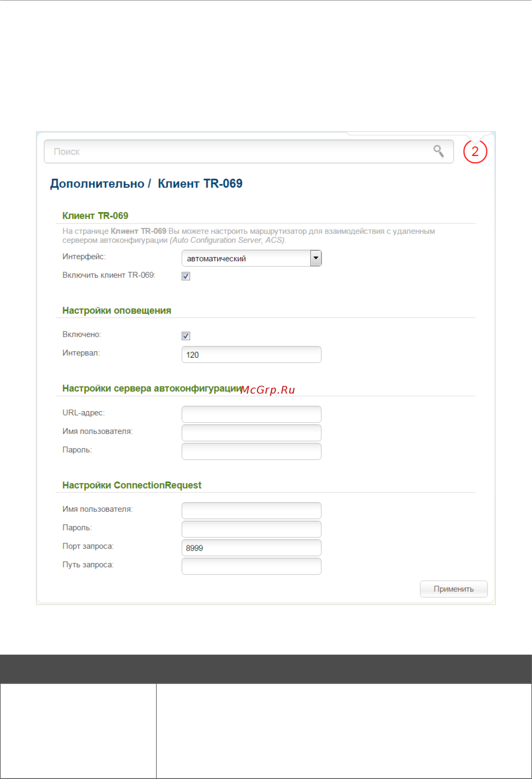Click the Дополнительно breadcrumb heading
Viewport: 532px width, 779px height.
click(97, 184)
